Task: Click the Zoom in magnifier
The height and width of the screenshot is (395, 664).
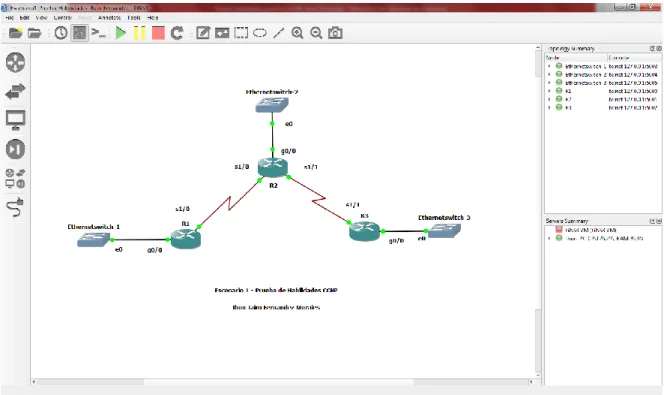Action: tap(297, 33)
